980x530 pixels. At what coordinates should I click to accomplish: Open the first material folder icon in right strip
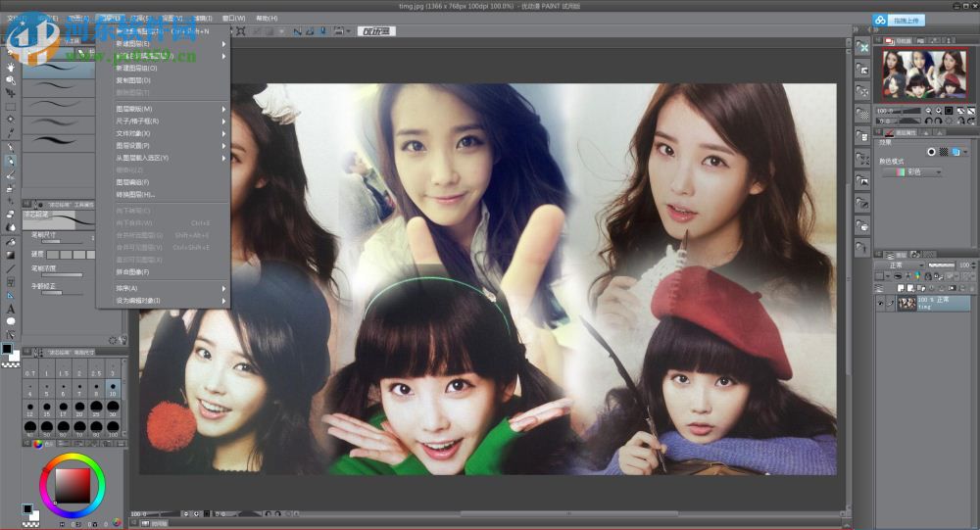tap(862, 46)
